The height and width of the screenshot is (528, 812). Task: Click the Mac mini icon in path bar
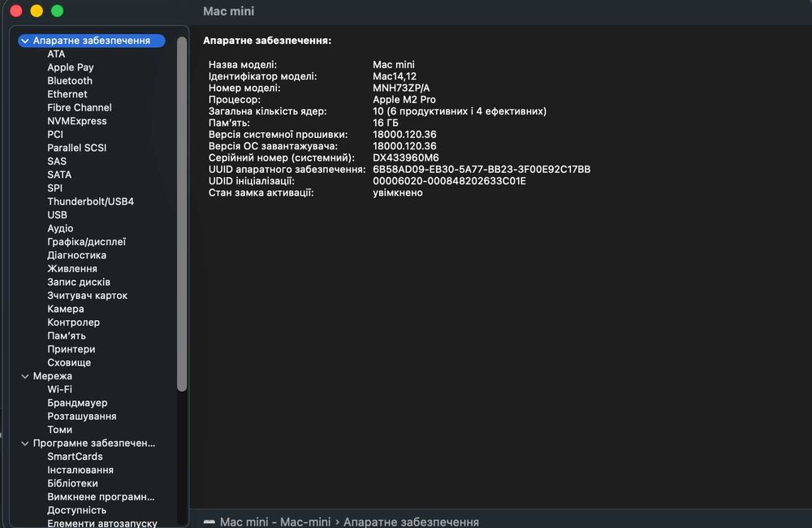coord(209,522)
